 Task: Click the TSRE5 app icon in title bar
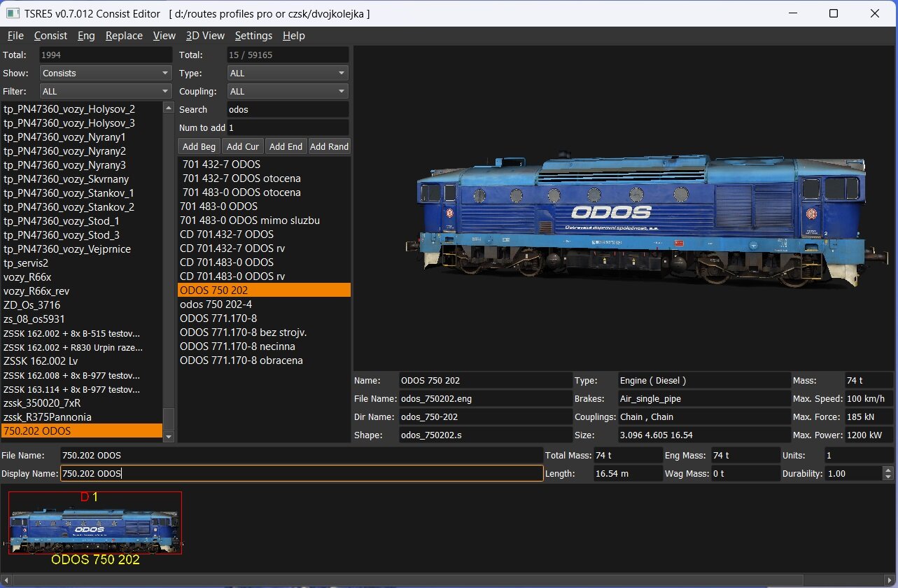(13, 14)
